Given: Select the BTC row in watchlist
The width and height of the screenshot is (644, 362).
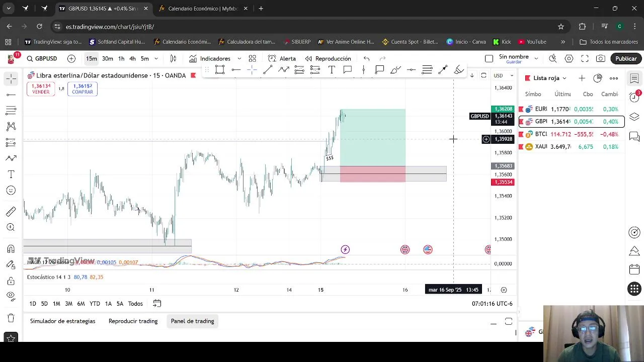Looking at the screenshot, I should (572, 134).
